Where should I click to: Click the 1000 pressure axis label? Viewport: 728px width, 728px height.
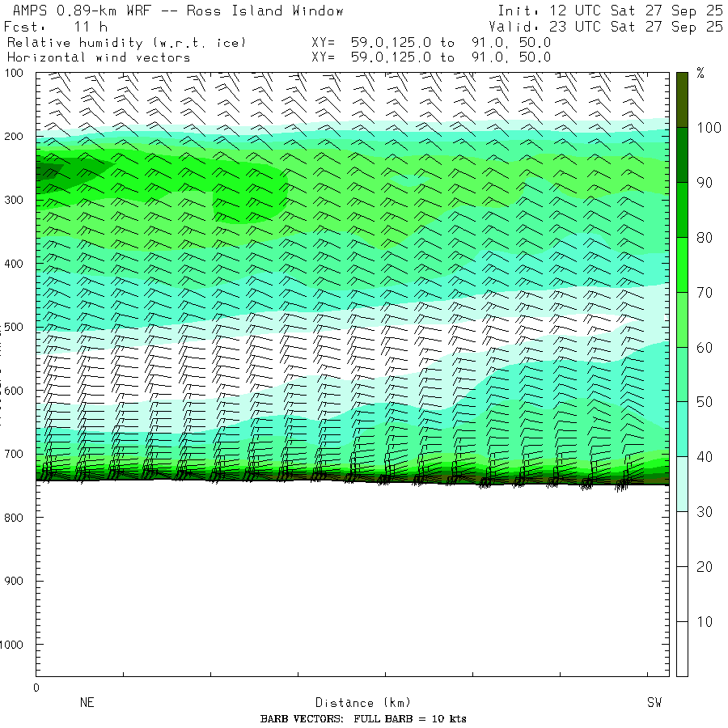pyautogui.click(x=11, y=645)
